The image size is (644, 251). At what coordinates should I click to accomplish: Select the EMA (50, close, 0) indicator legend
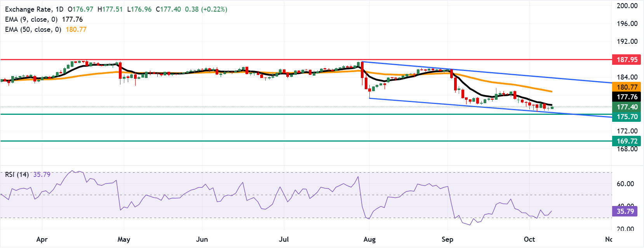(x=33, y=29)
